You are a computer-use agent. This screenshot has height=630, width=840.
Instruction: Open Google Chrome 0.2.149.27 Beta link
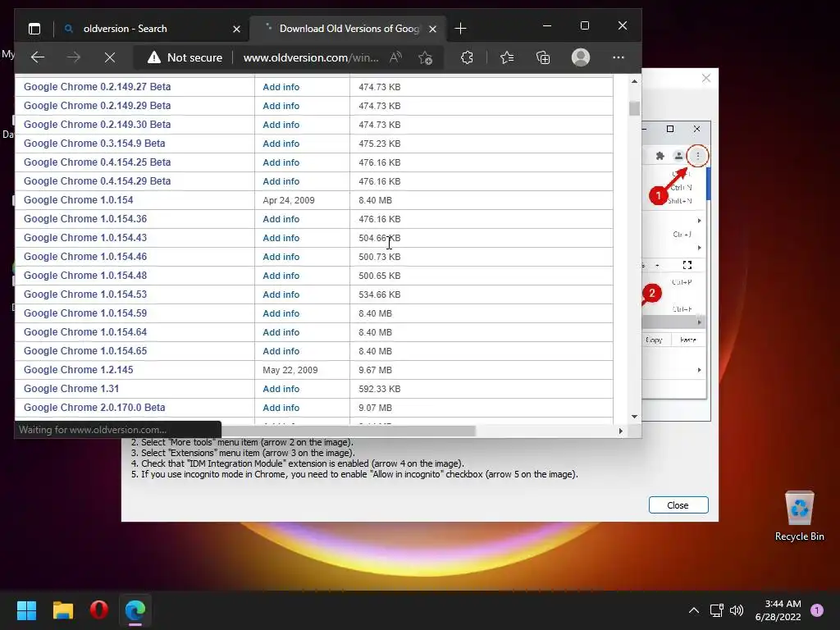(97, 87)
